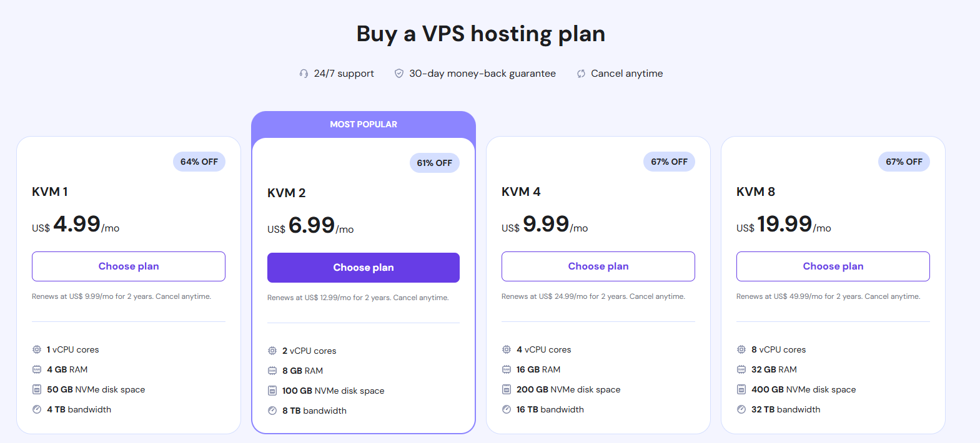Click the 67% OFF badge on KVM 4
This screenshot has width=980, height=443.
669,162
